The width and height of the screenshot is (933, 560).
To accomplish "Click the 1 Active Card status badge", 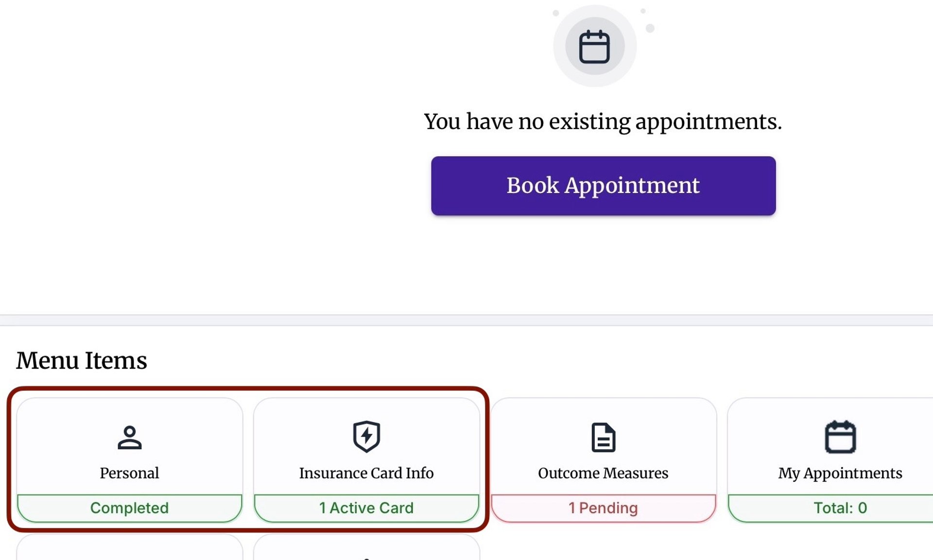I will 366,508.
